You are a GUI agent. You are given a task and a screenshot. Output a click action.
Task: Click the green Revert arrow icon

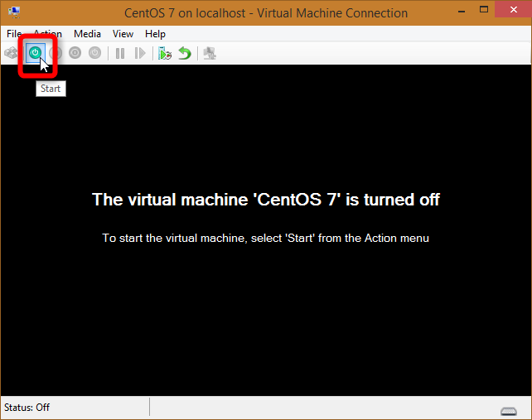coord(185,53)
